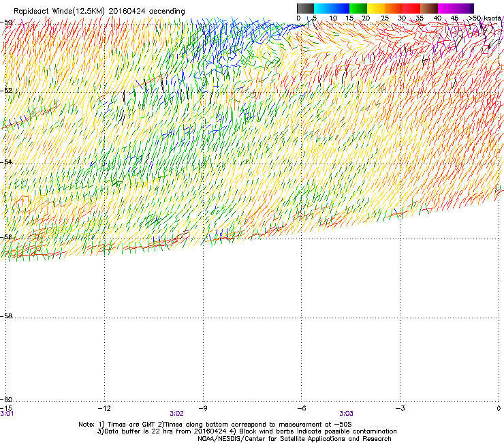504x443 pixels.
Task: Click the purple '3:02' time label
Action: tap(177, 414)
